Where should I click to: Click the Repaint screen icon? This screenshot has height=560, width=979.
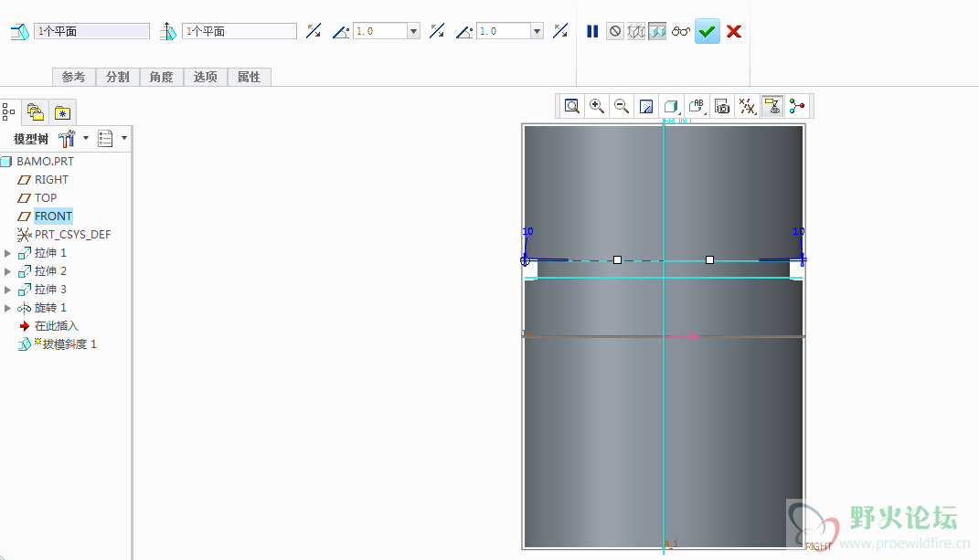pos(646,107)
